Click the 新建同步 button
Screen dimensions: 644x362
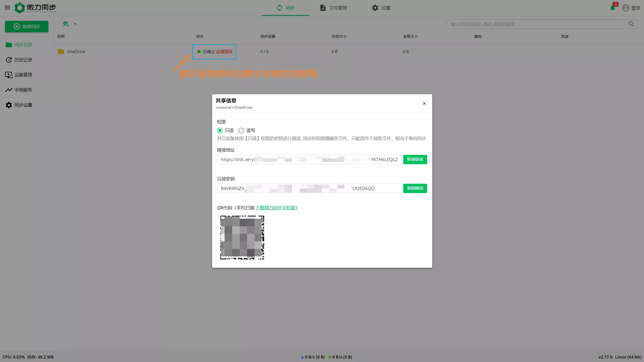[x=27, y=26]
